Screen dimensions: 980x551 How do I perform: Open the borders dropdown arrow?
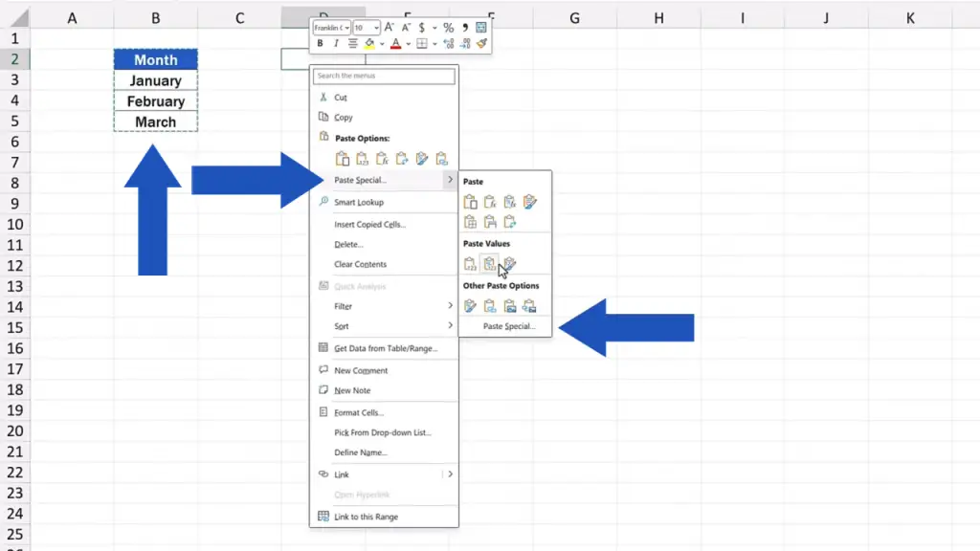[434, 44]
